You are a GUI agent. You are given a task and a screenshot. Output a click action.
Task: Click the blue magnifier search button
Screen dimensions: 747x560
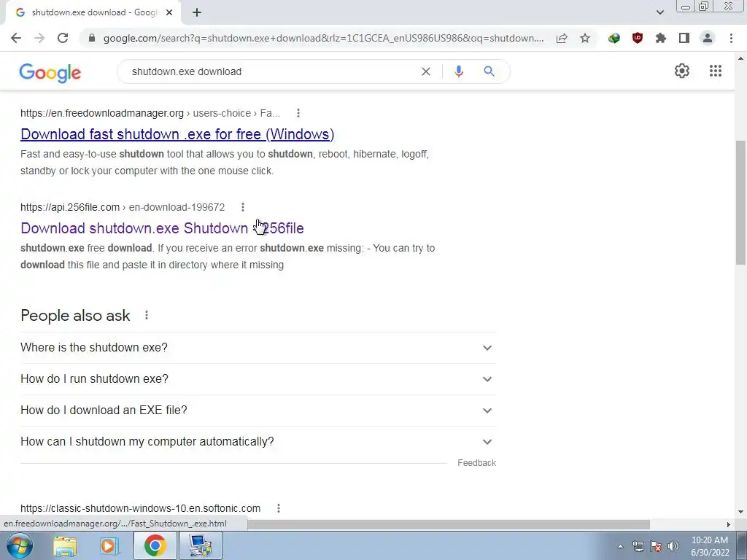[489, 71]
